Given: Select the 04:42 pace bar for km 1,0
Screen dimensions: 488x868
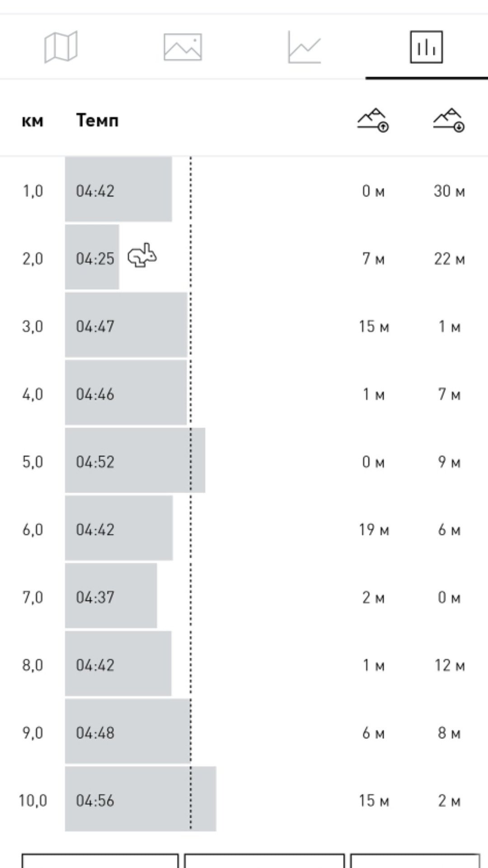Looking at the screenshot, I should pos(118,189).
